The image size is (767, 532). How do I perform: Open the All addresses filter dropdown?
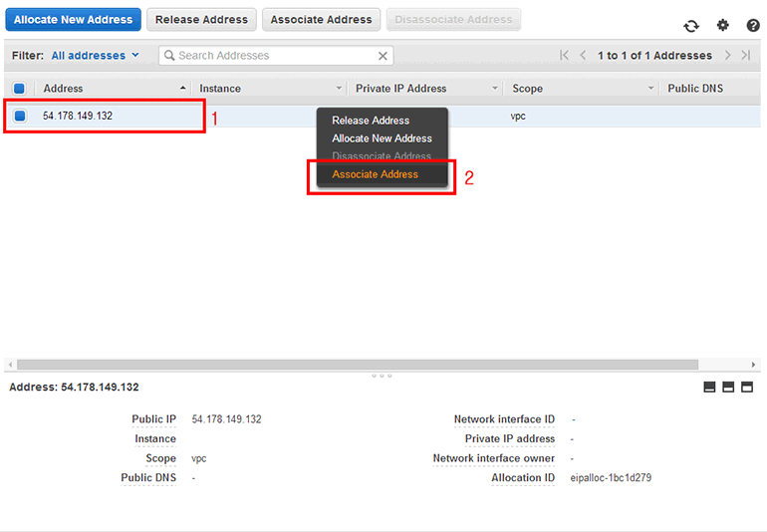[x=95, y=56]
